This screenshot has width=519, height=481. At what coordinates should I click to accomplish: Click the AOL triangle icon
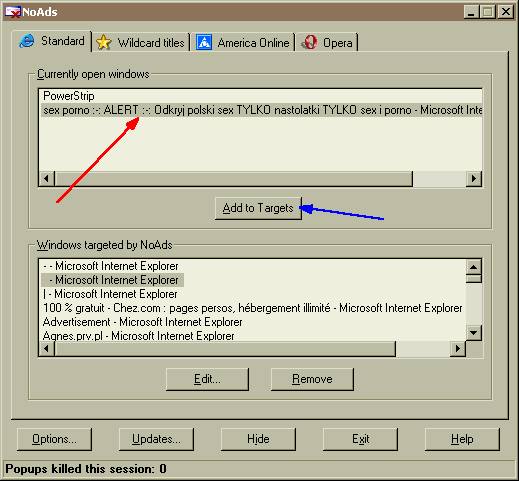pos(204,43)
